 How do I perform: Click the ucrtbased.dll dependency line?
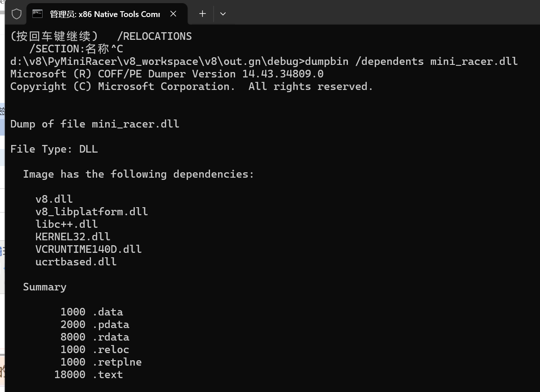(x=76, y=262)
